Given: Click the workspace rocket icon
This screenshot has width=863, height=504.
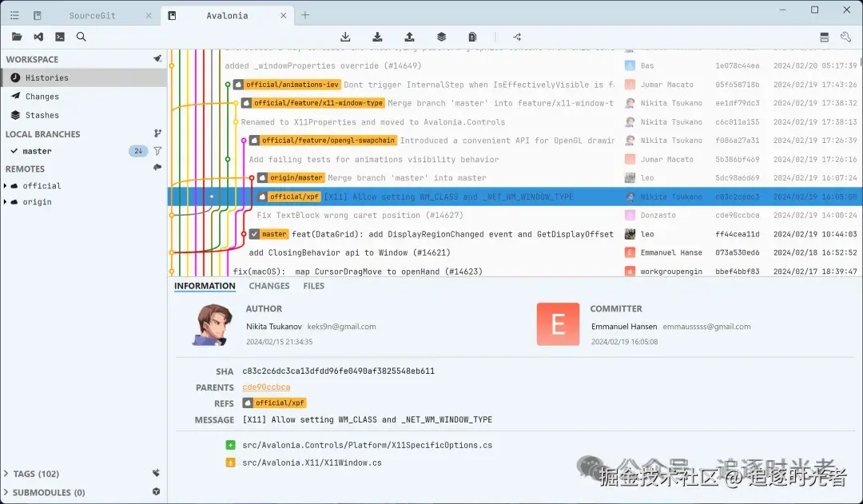Looking at the screenshot, I should click(157, 58).
